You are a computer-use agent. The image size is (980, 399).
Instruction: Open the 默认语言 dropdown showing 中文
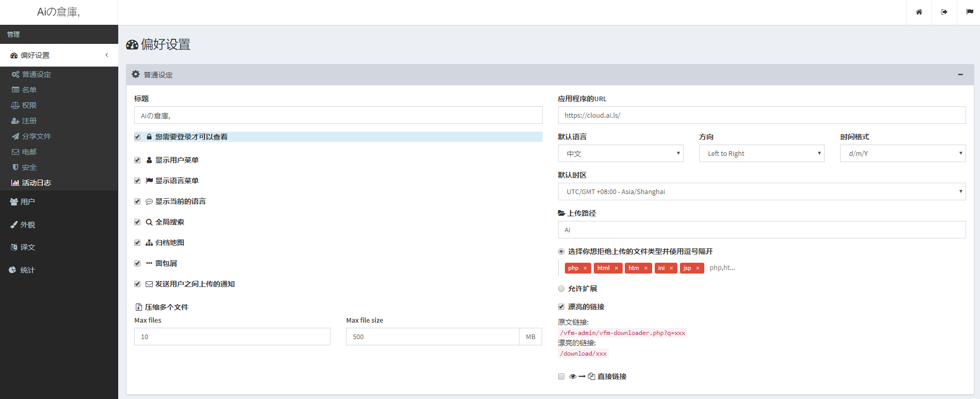tap(621, 153)
